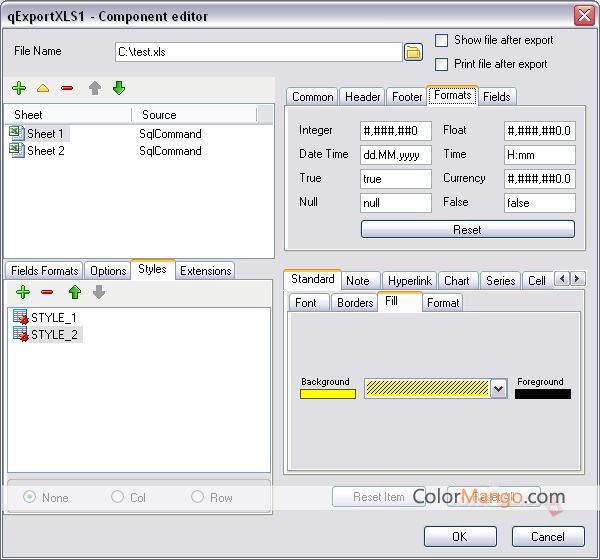Select the Row radio option
Viewport: 600px width, 560px height.
point(197,497)
